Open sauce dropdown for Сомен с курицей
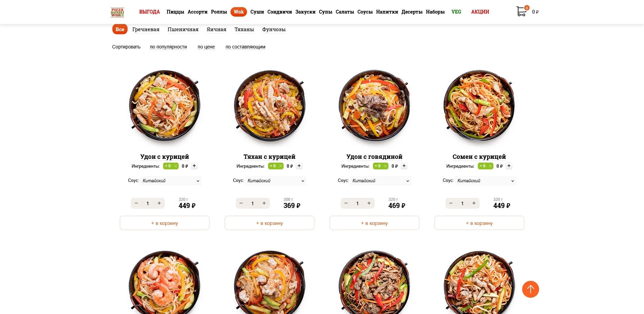The image size is (644, 314). tap(486, 181)
